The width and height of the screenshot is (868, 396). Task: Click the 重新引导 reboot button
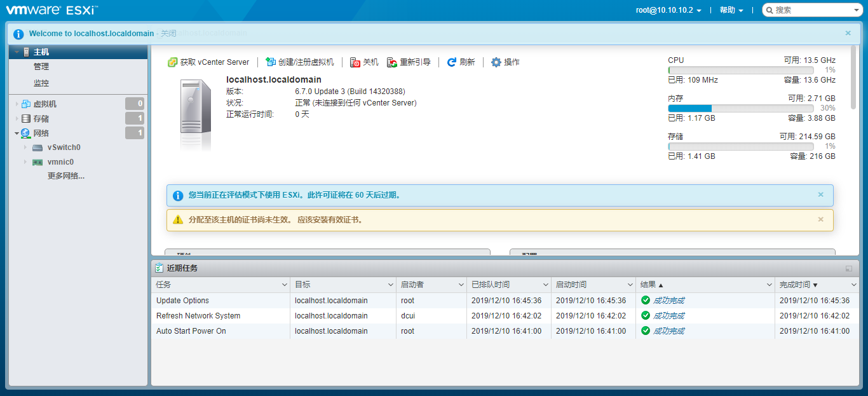tap(409, 62)
